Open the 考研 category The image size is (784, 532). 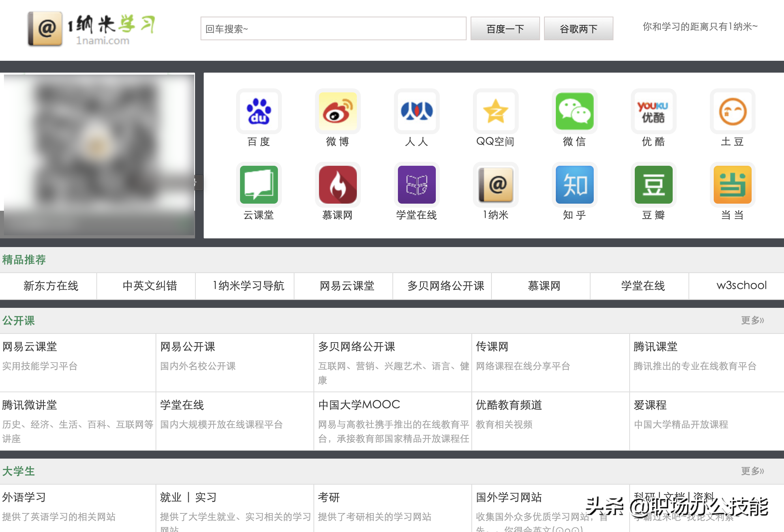(x=329, y=497)
